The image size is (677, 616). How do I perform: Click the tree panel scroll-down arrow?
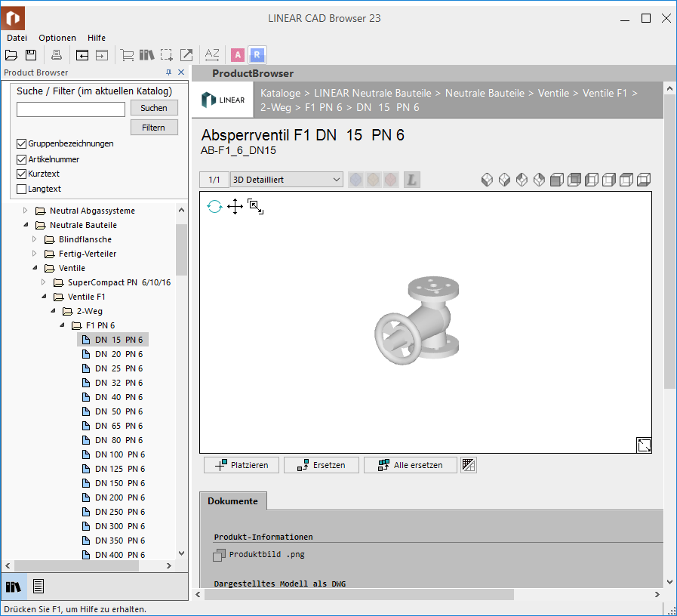tap(182, 553)
